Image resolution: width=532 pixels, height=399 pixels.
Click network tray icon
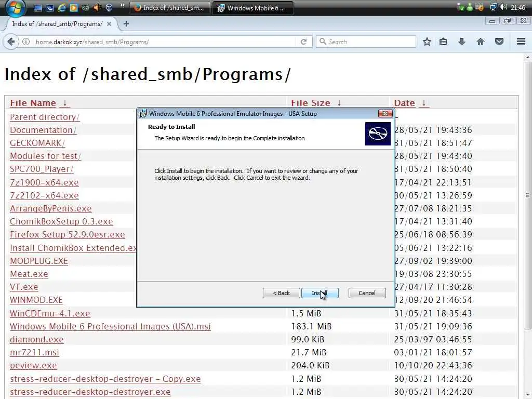(494, 7)
